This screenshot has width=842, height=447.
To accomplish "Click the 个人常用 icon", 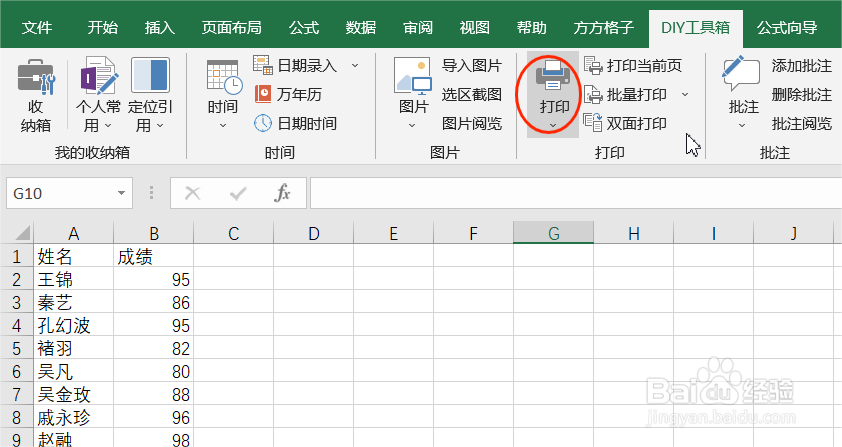I will (x=98, y=75).
